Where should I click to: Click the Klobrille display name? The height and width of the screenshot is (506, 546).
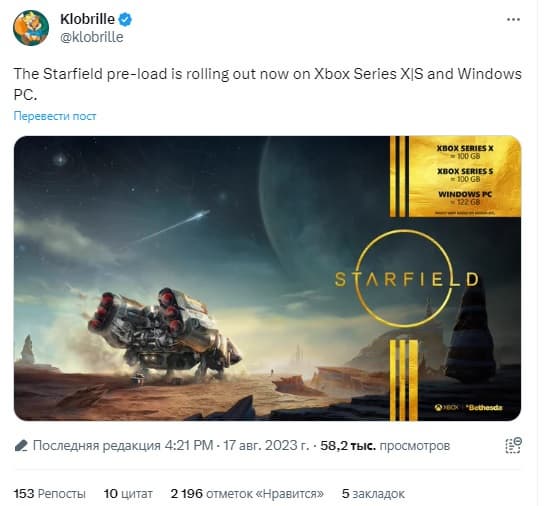tap(87, 19)
